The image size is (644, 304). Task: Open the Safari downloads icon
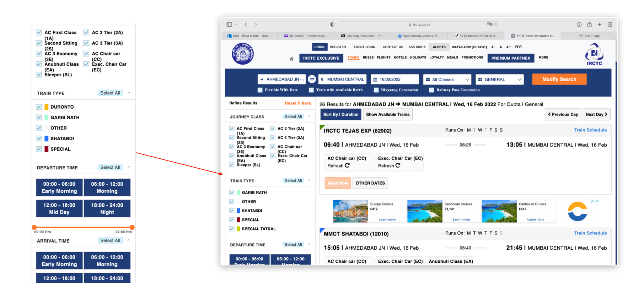[579, 25]
